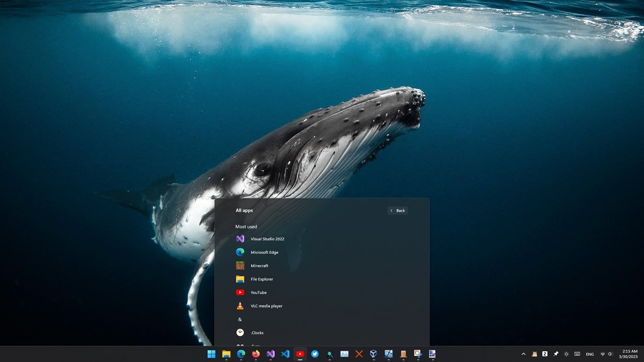Open Minecraft from the Most used list
This screenshot has width=644, height=362.
pyautogui.click(x=259, y=265)
